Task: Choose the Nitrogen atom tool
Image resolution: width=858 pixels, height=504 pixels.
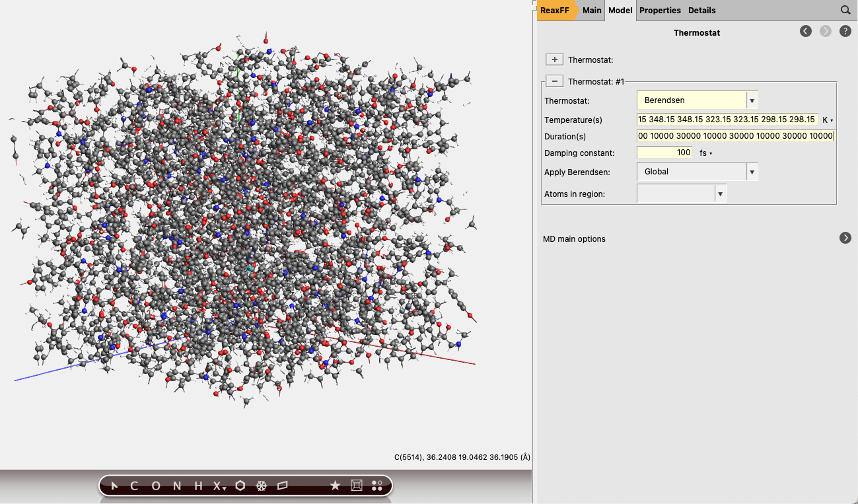Action: [x=176, y=486]
